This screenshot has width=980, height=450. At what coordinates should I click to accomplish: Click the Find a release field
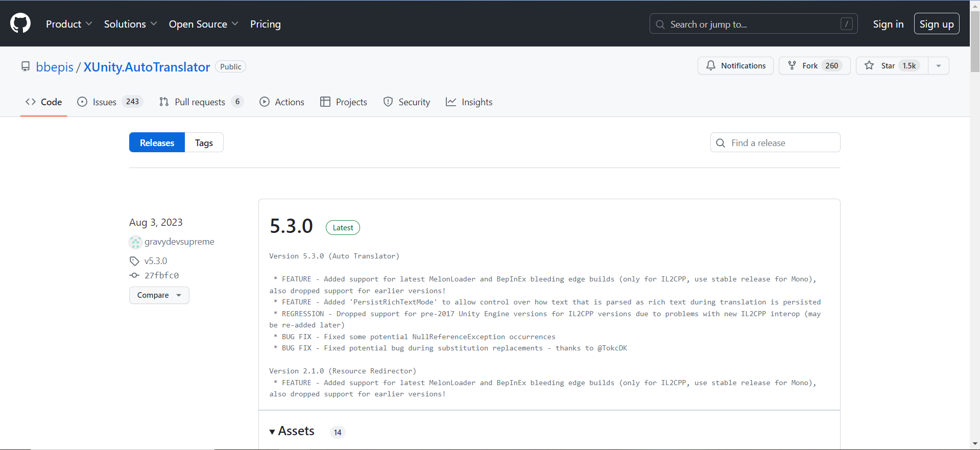coord(775,143)
